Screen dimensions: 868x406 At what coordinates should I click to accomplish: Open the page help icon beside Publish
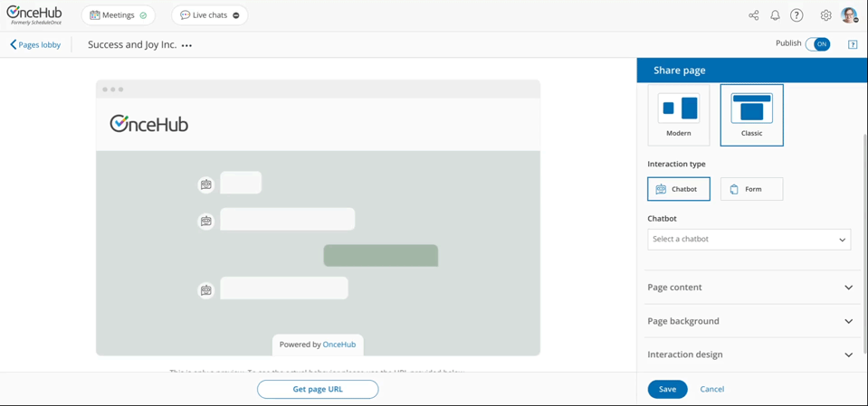(853, 45)
